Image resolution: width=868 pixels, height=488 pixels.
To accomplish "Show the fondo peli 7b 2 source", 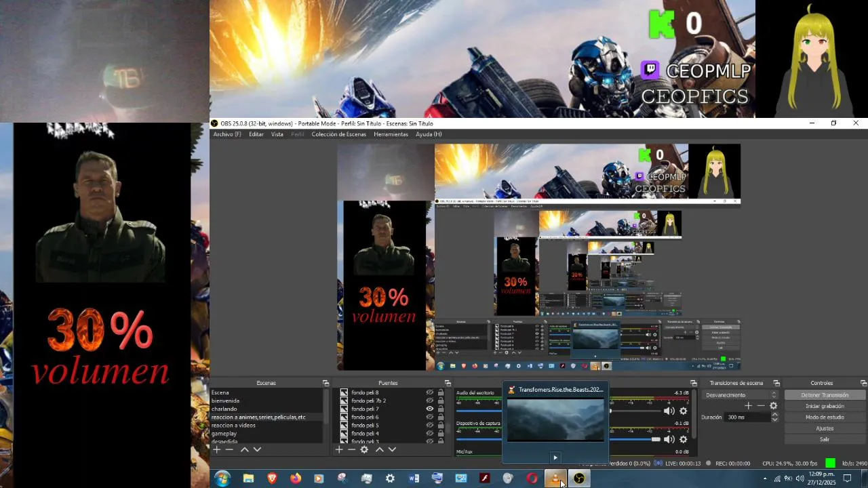I will pyautogui.click(x=429, y=401).
